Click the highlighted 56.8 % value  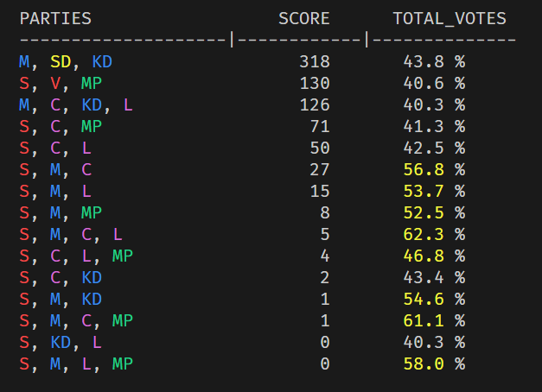[434, 169]
